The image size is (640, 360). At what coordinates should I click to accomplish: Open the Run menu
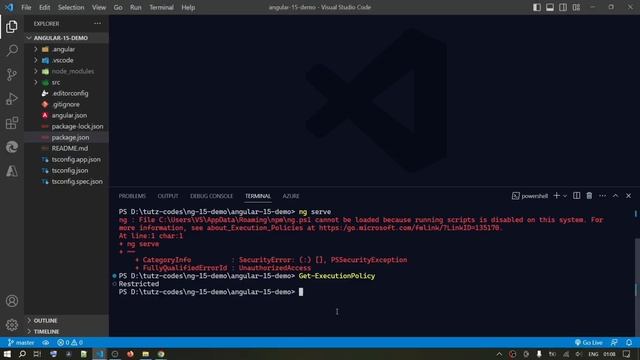tap(136, 7)
